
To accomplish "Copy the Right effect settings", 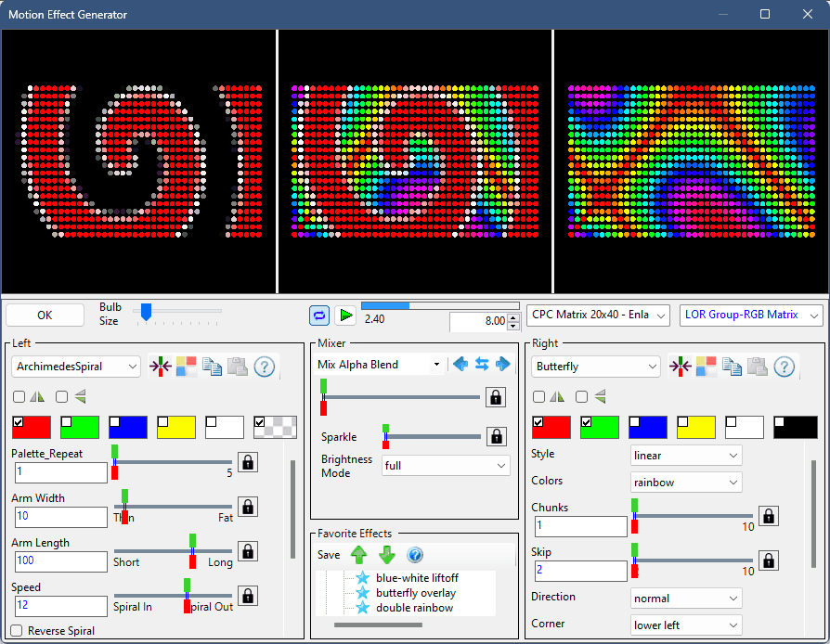I will point(732,367).
